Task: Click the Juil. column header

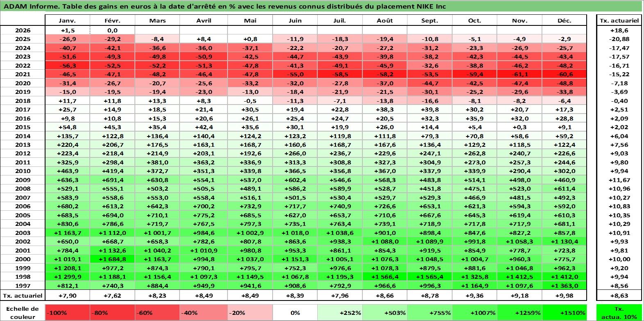Action: [340, 20]
